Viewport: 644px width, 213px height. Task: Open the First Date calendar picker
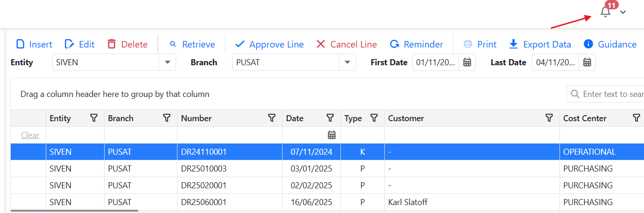pyautogui.click(x=467, y=62)
